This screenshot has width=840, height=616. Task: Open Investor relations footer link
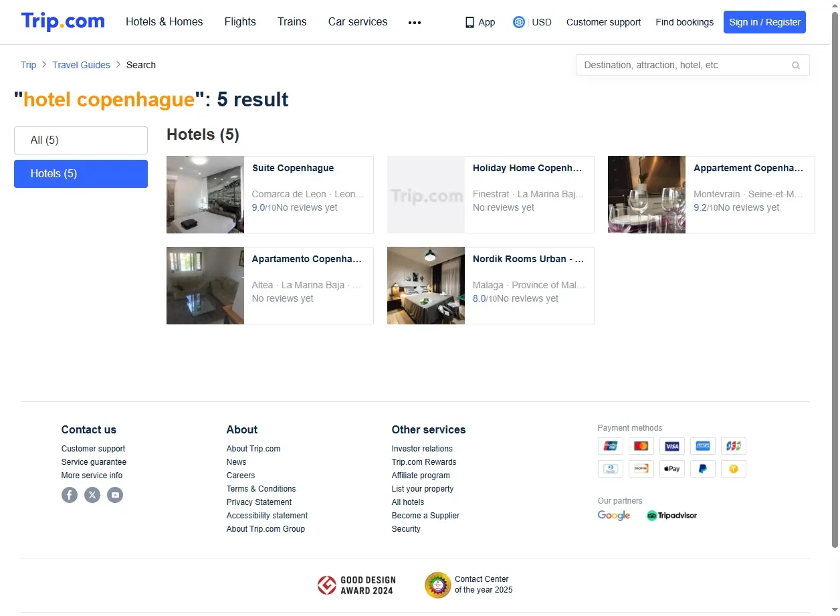422,449
